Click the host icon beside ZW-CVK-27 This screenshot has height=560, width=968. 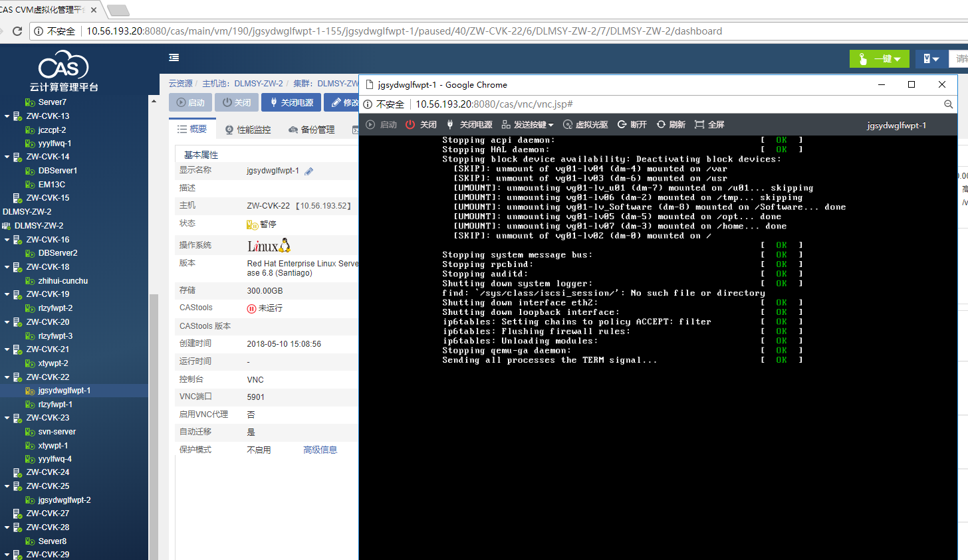pyautogui.click(x=18, y=513)
